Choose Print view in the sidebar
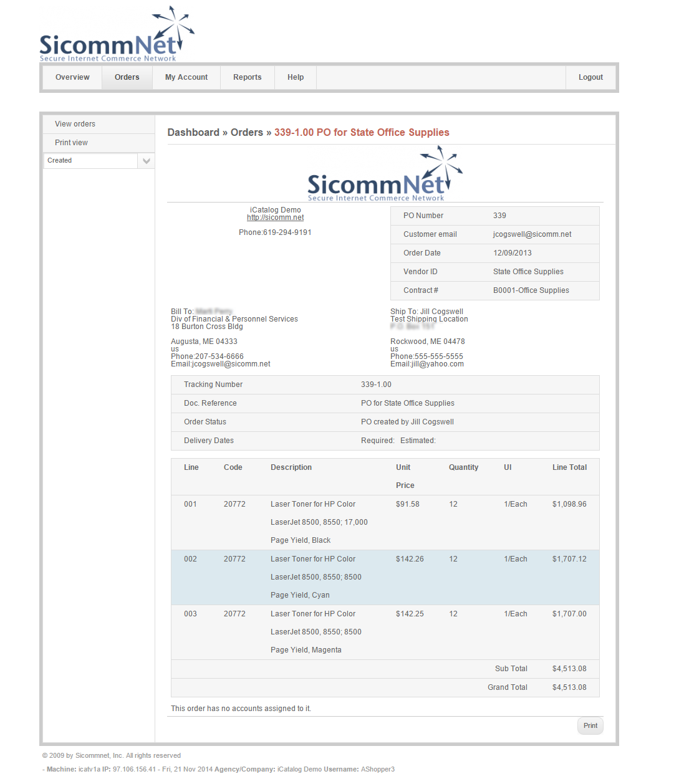 99,143
